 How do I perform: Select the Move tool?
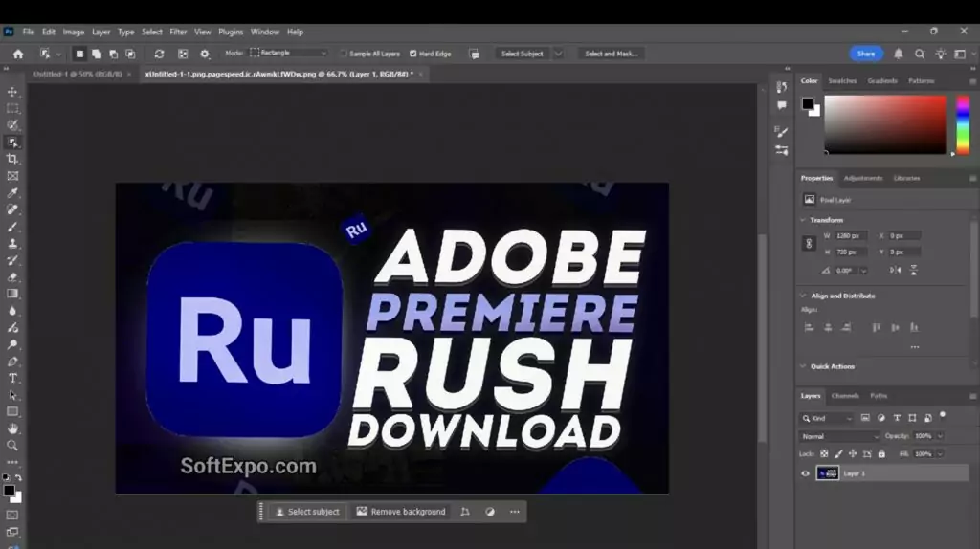click(x=12, y=92)
